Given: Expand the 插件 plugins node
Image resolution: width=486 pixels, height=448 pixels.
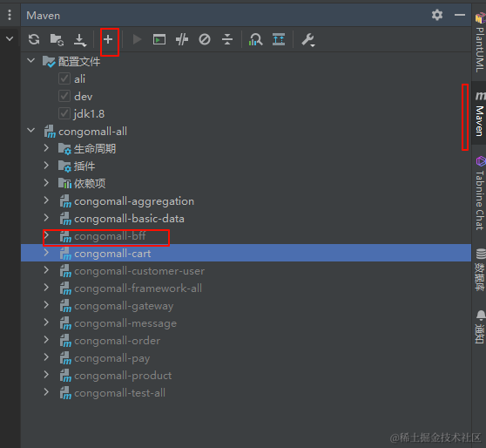Looking at the screenshot, I should tap(46, 166).
